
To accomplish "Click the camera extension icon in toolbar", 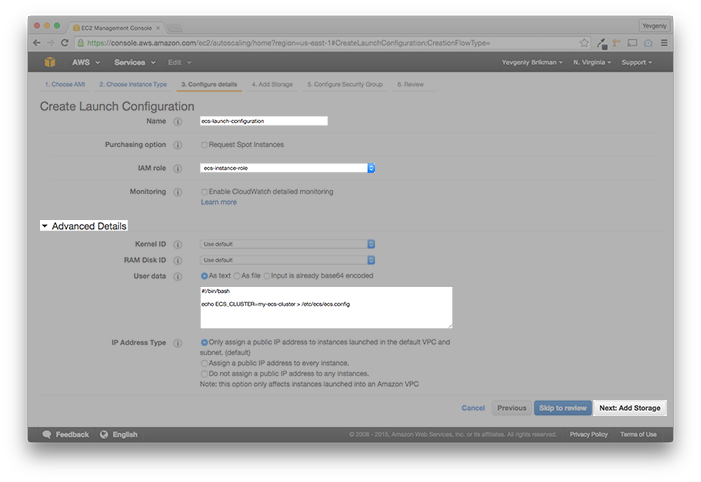I will 648,43.
